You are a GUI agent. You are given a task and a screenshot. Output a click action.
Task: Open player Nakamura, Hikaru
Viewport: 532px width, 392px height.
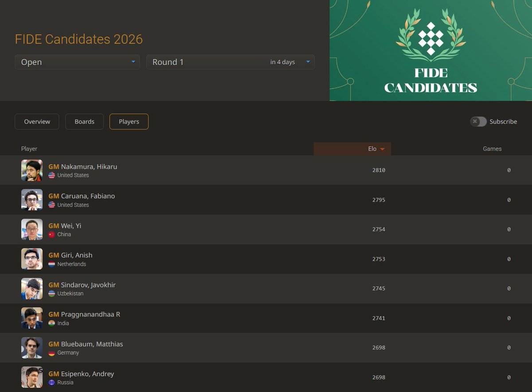coord(82,167)
